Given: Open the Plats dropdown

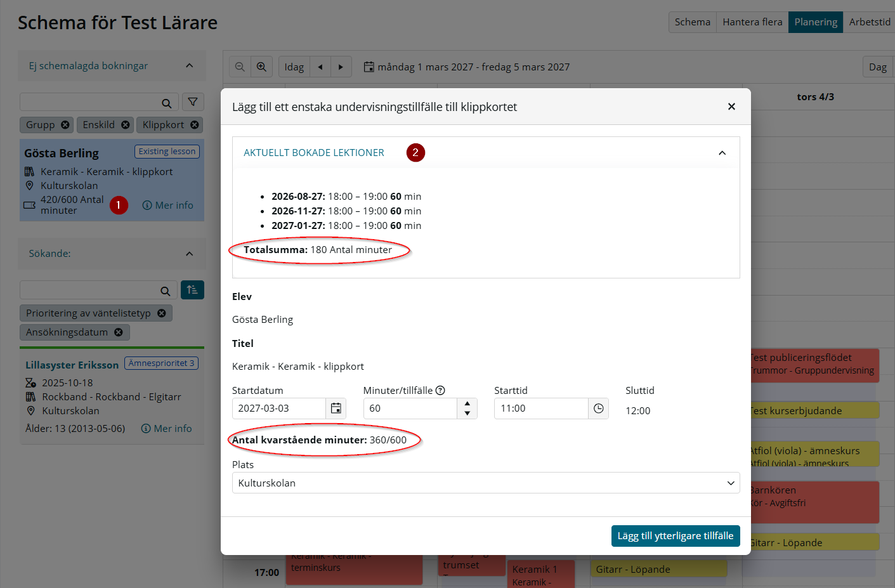Looking at the screenshot, I should pos(486,483).
